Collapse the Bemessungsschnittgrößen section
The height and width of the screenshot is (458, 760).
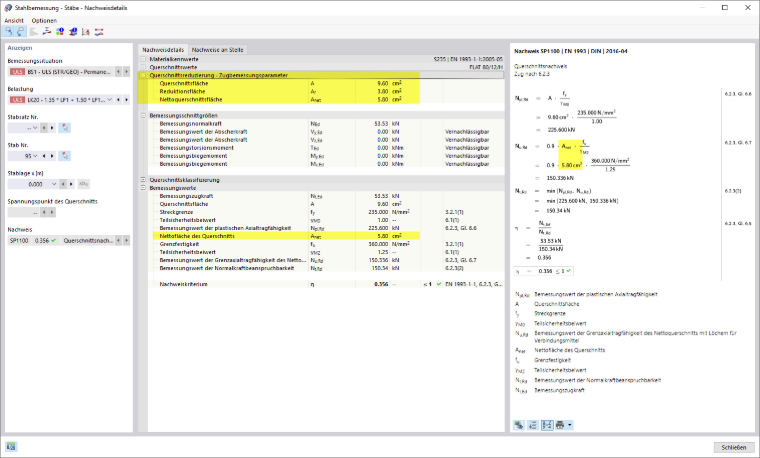pyautogui.click(x=143, y=116)
